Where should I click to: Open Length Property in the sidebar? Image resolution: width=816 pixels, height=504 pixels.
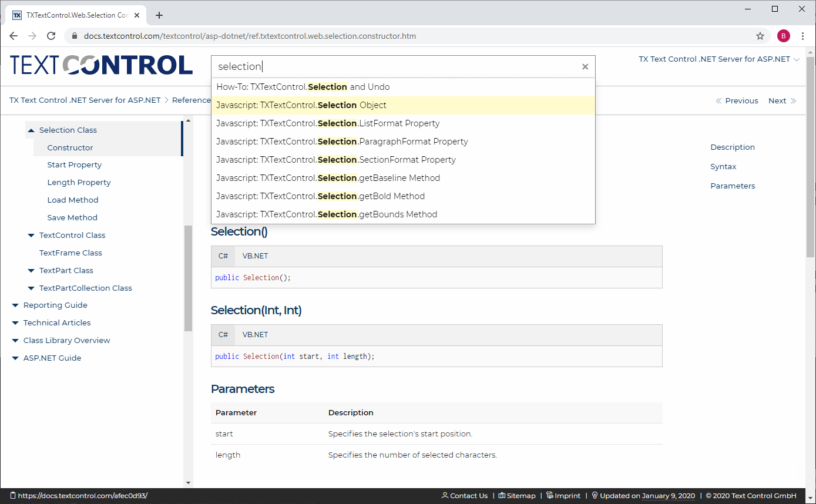pos(79,183)
